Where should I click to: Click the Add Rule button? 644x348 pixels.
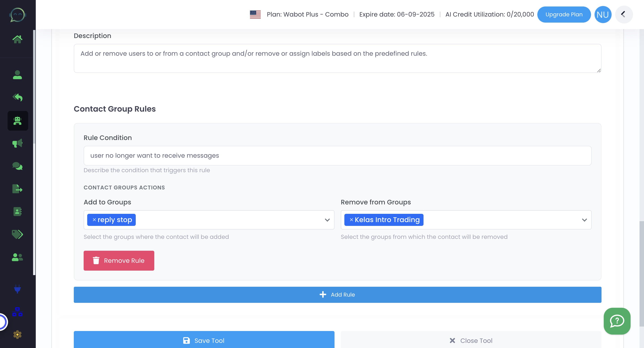(x=337, y=295)
